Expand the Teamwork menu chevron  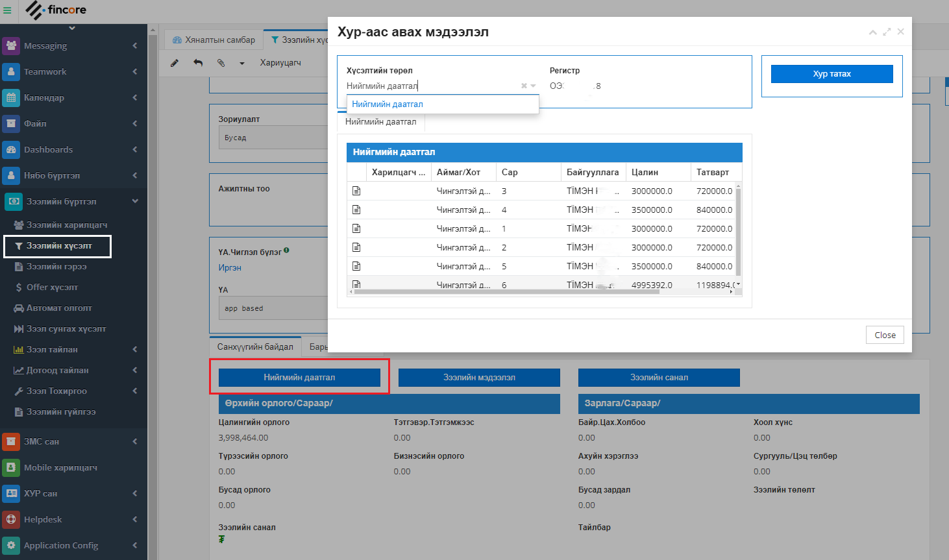tap(135, 71)
